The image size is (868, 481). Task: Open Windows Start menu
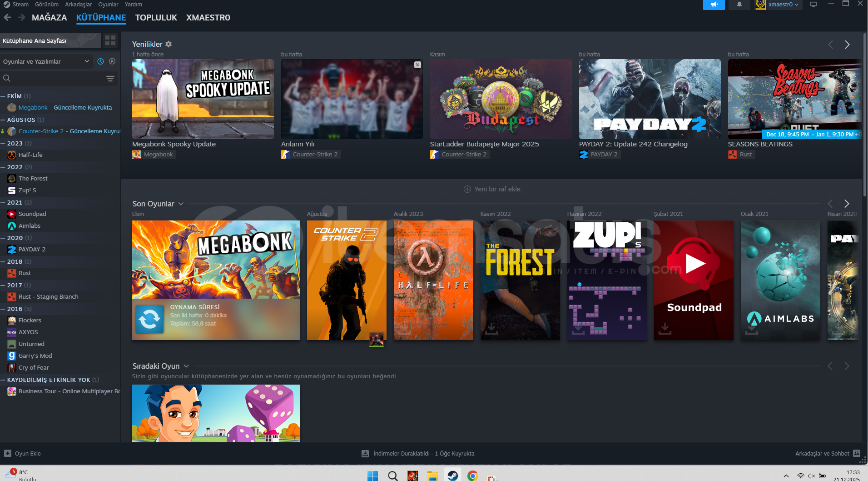pos(372,476)
